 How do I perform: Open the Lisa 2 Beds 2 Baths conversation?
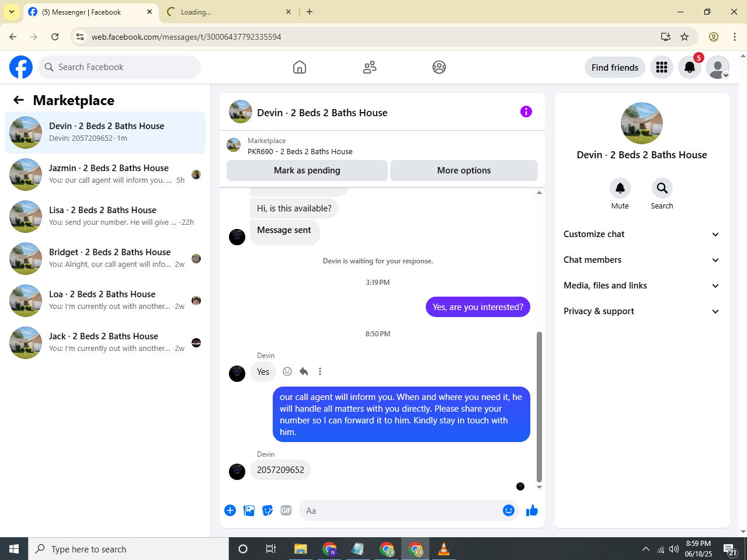click(105, 217)
